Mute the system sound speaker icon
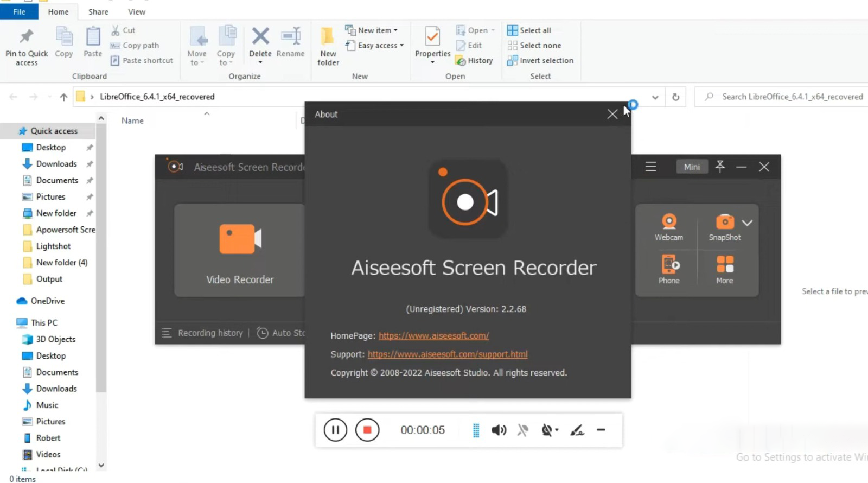This screenshot has width=868, height=483. pyautogui.click(x=499, y=430)
